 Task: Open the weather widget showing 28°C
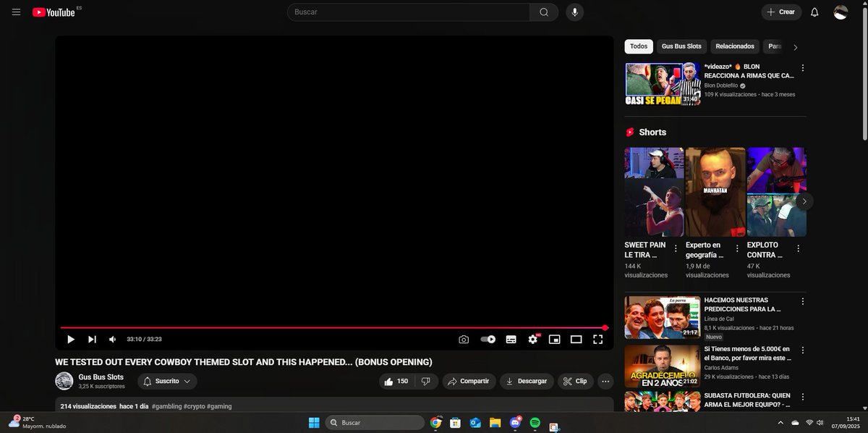point(36,422)
